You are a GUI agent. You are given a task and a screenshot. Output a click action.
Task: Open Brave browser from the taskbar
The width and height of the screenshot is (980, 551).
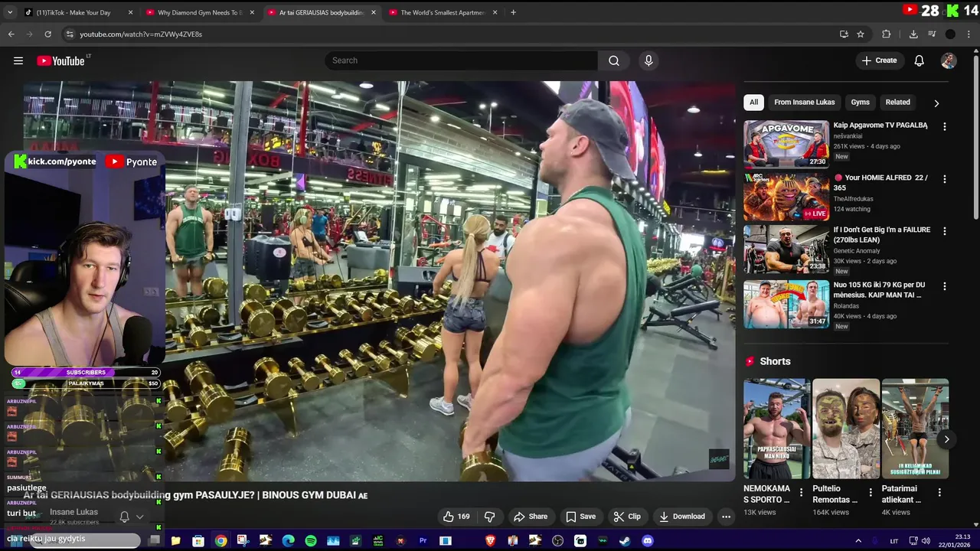point(490,540)
